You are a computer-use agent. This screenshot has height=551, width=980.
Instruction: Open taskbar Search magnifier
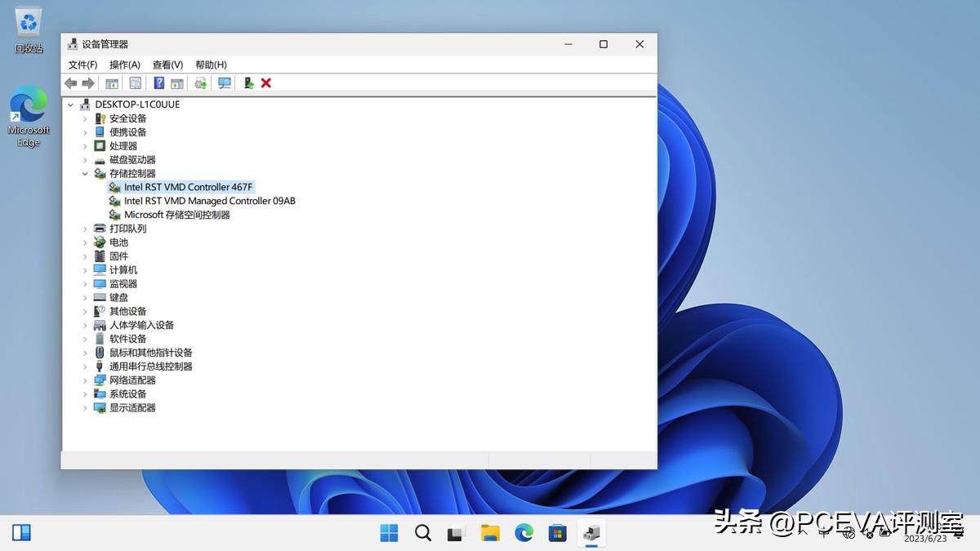tap(423, 533)
